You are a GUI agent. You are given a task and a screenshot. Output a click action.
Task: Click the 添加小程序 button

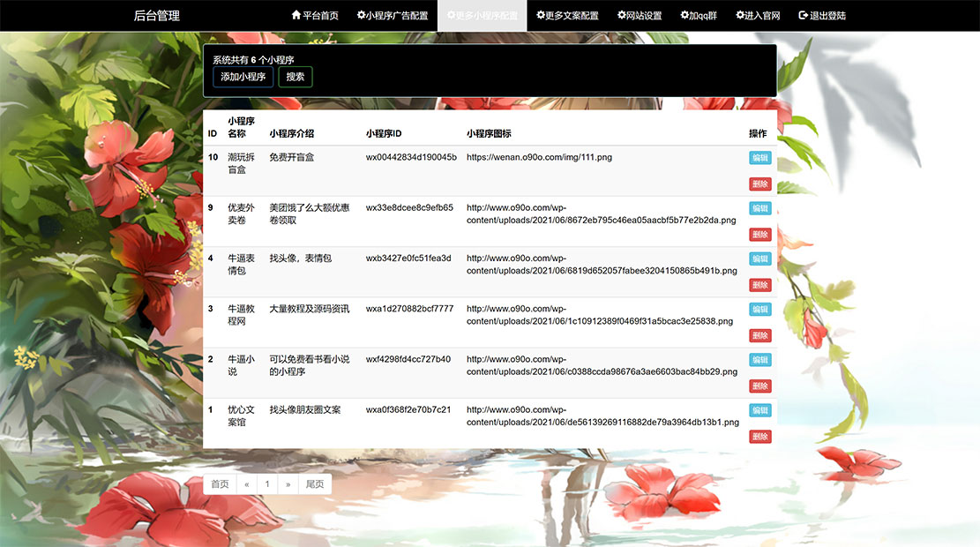tap(243, 77)
